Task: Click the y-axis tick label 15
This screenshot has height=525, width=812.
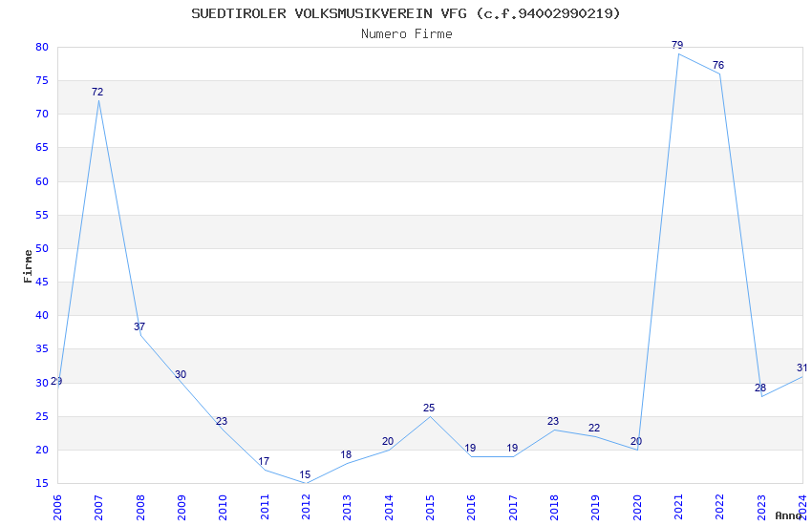Action: coord(42,484)
